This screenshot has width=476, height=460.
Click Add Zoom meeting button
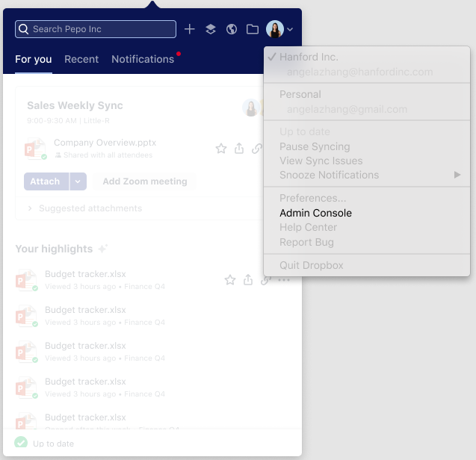point(145,181)
